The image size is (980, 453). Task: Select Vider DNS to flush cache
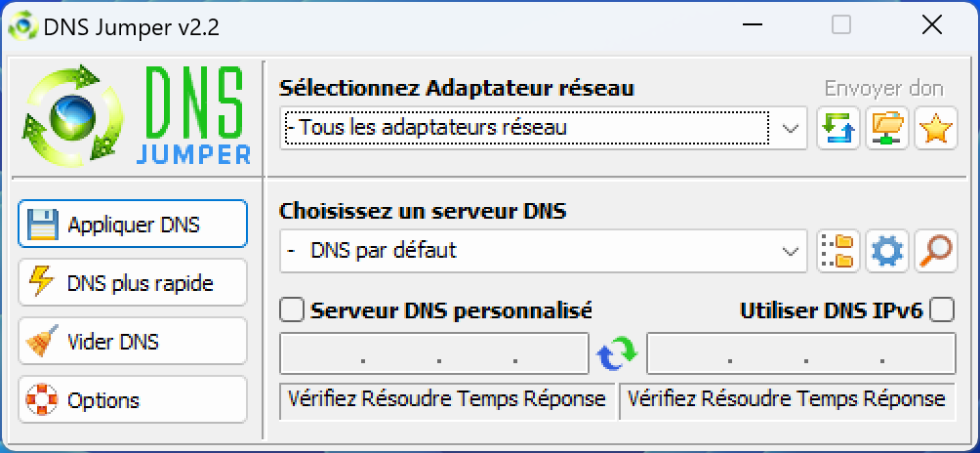(133, 341)
